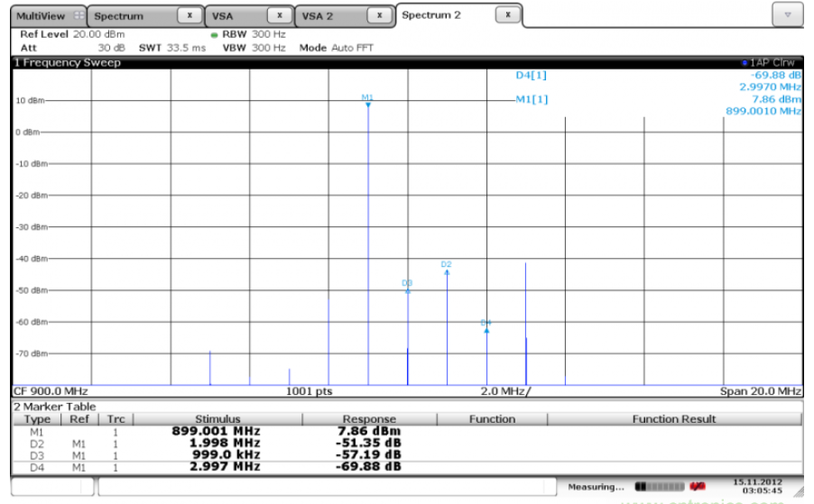Select the D4 row in the marker table
814x504 pixels.
408,467
